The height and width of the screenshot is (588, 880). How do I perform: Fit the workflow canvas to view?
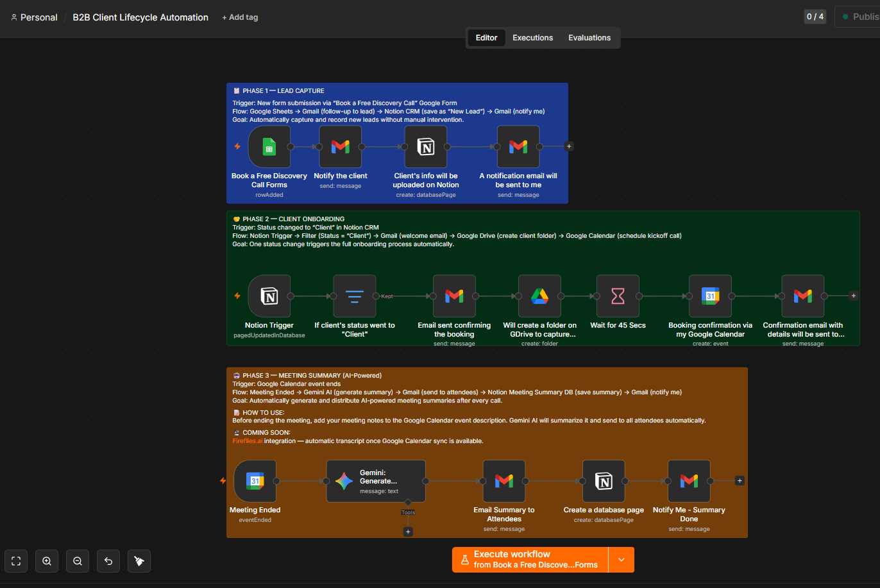16,561
